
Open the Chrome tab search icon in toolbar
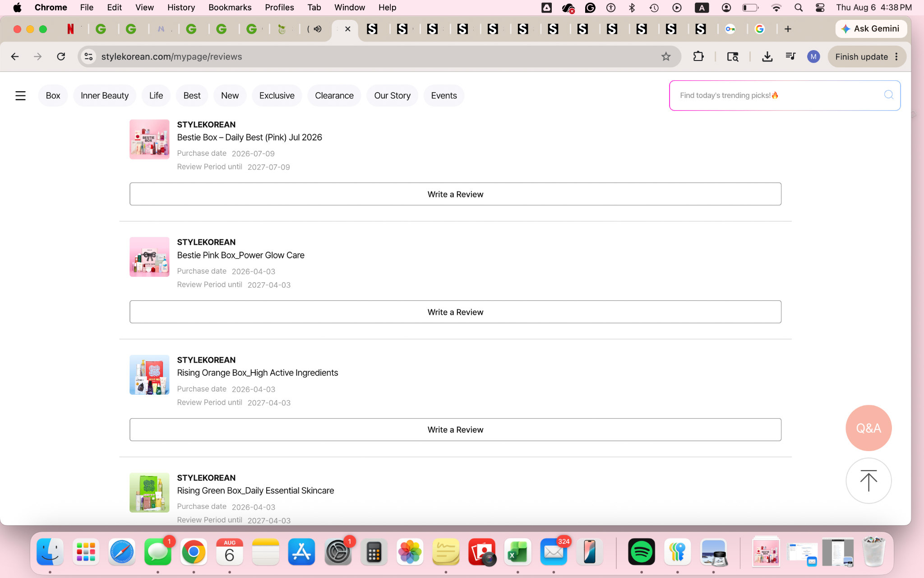733,56
